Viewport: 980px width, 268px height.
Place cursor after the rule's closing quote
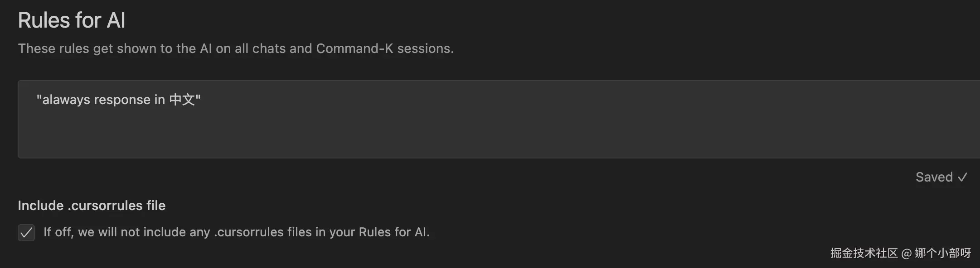pos(201,100)
